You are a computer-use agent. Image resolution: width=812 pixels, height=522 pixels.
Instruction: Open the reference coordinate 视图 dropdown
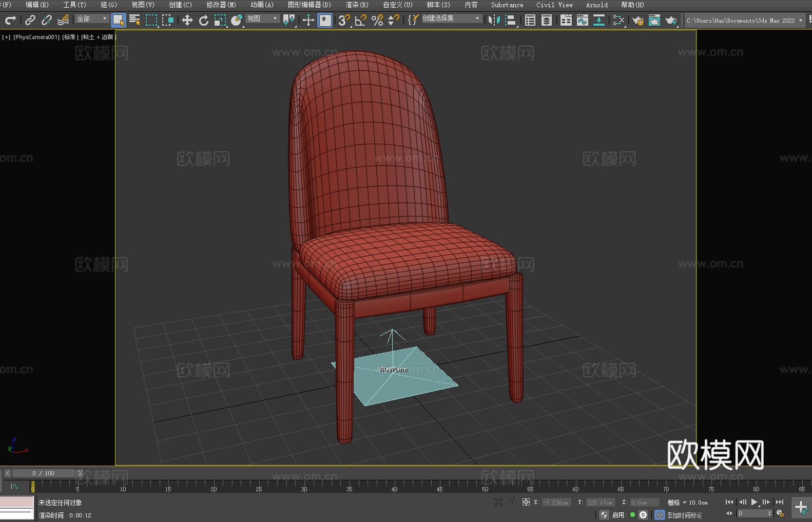[x=262, y=18]
